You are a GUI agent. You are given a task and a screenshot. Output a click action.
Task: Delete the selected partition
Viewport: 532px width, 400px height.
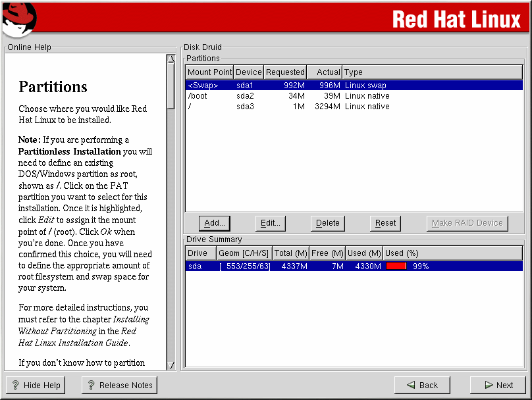point(327,223)
